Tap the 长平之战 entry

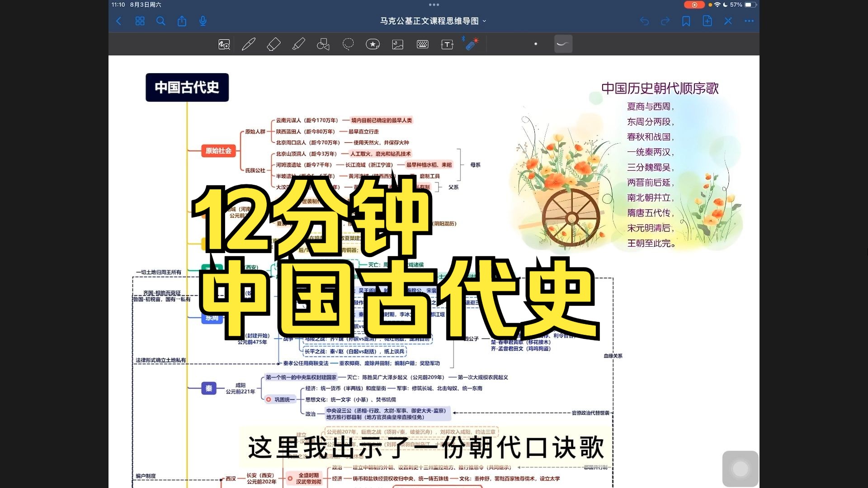(x=354, y=352)
